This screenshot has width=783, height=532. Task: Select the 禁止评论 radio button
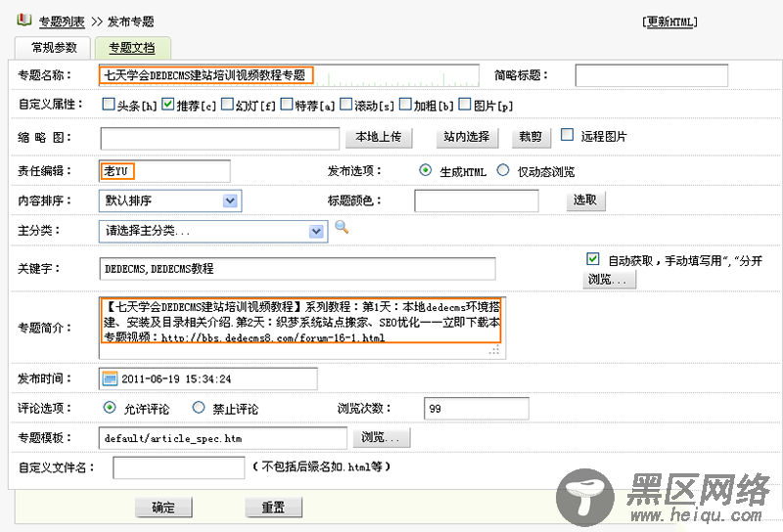199,407
